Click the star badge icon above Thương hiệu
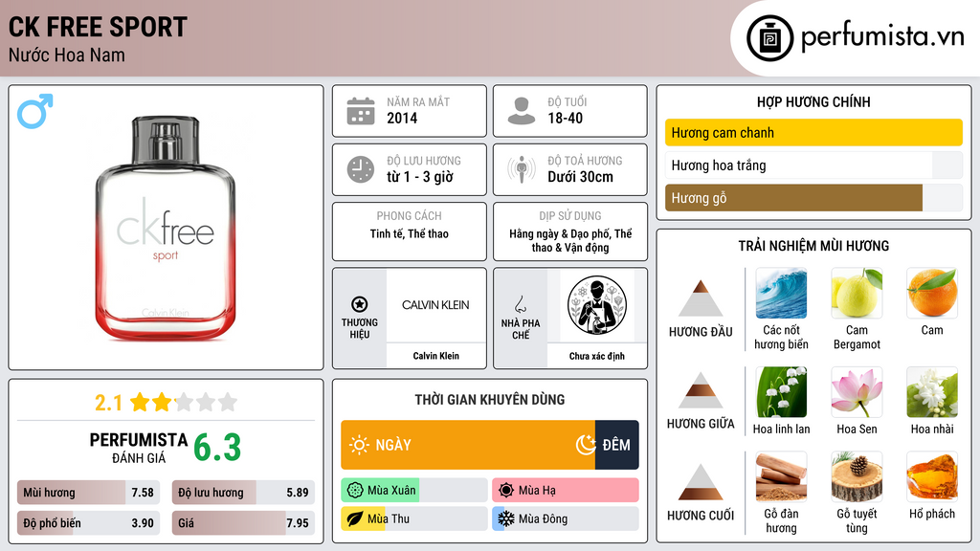 [x=360, y=304]
